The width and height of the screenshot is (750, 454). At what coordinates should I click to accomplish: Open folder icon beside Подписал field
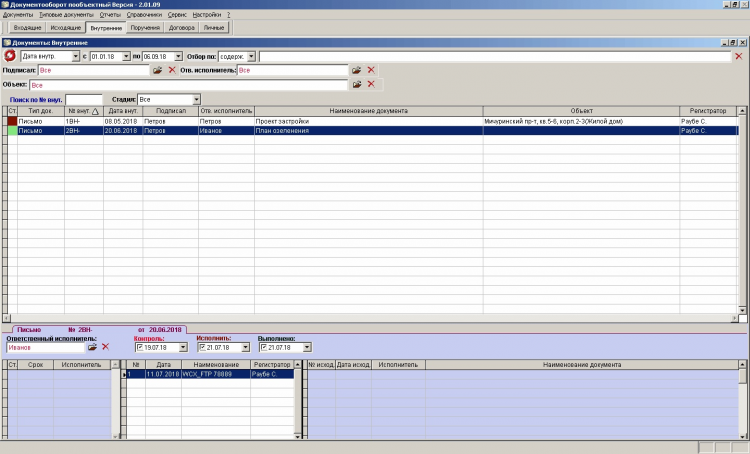pyautogui.click(x=157, y=70)
